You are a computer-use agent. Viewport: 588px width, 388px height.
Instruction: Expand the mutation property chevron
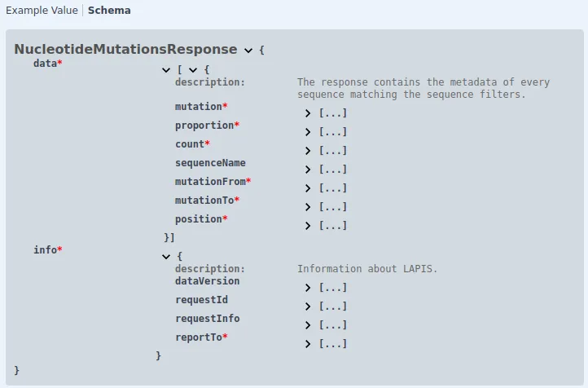click(308, 113)
